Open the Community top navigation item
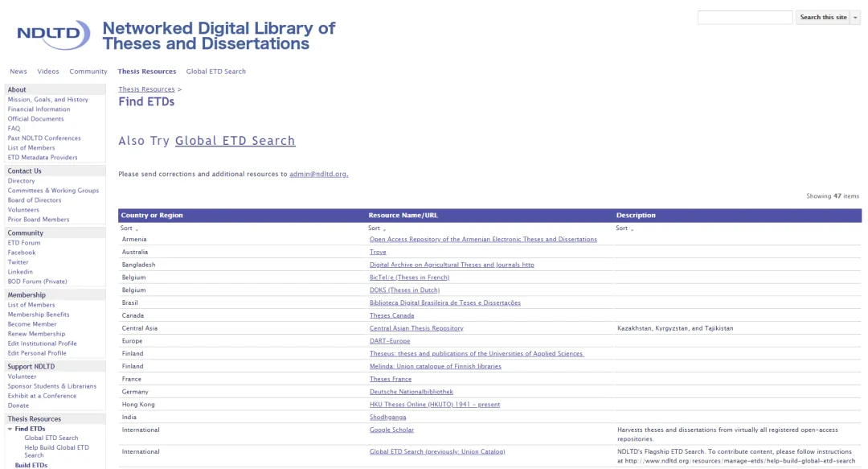 (x=88, y=72)
